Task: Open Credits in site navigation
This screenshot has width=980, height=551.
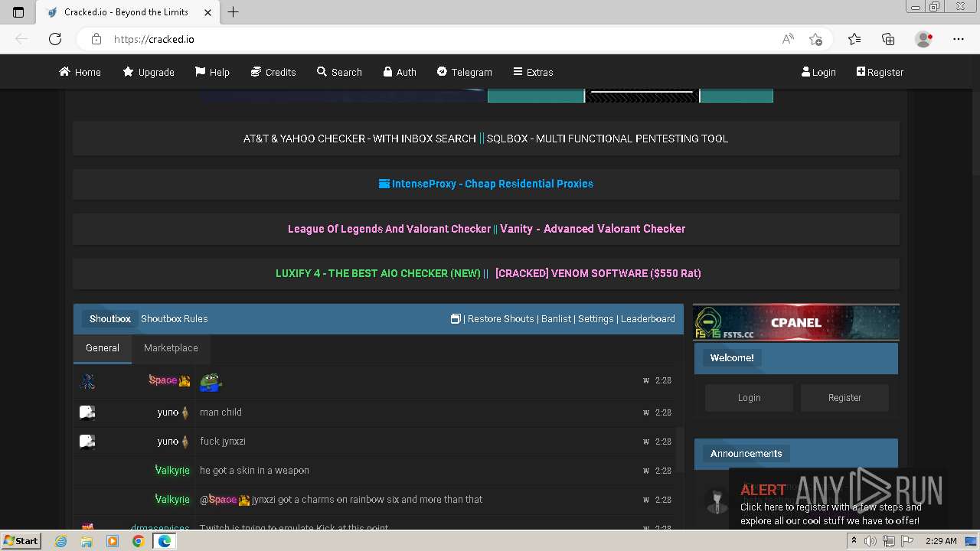Action: pyautogui.click(x=273, y=72)
